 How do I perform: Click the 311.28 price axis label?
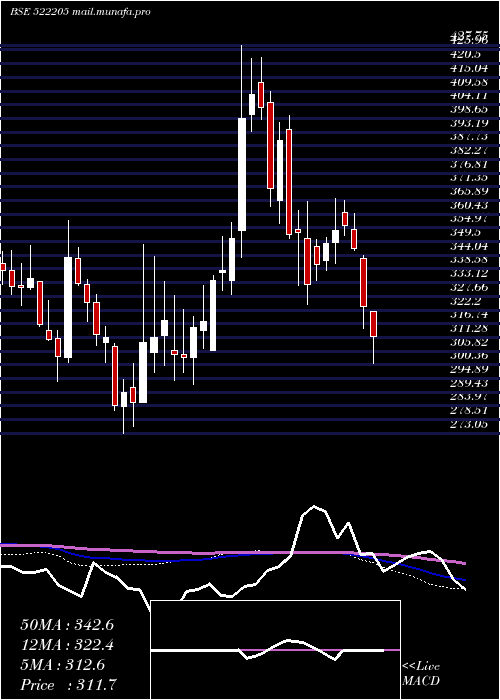[x=469, y=329]
